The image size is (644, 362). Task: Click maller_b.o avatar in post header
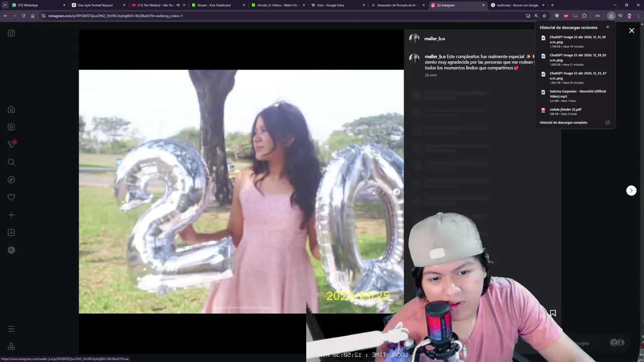click(414, 39)
